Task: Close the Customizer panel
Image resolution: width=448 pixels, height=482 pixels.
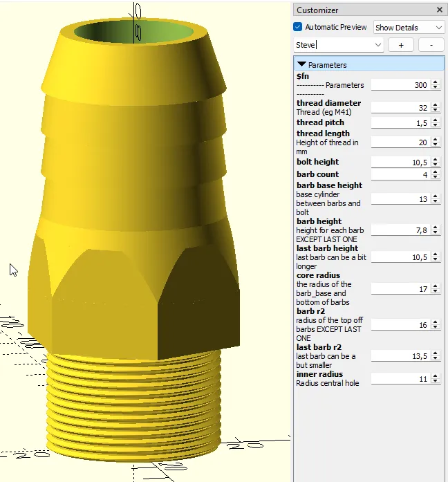Action: point(440,10)
